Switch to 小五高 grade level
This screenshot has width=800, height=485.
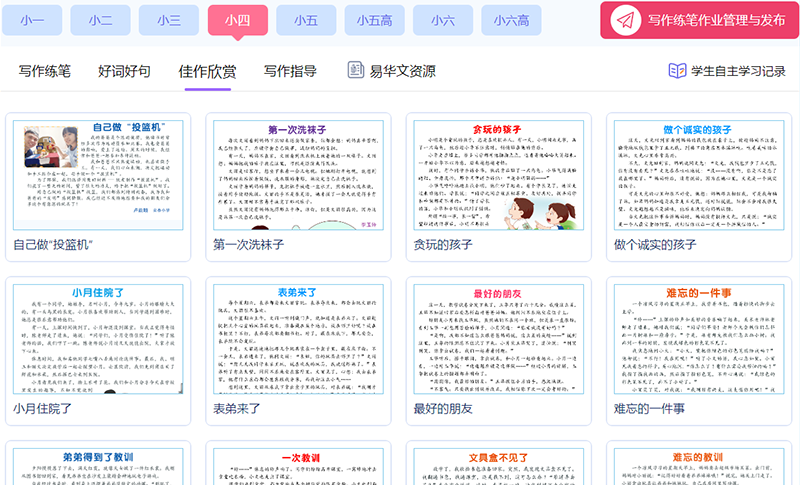click(375, 20)
